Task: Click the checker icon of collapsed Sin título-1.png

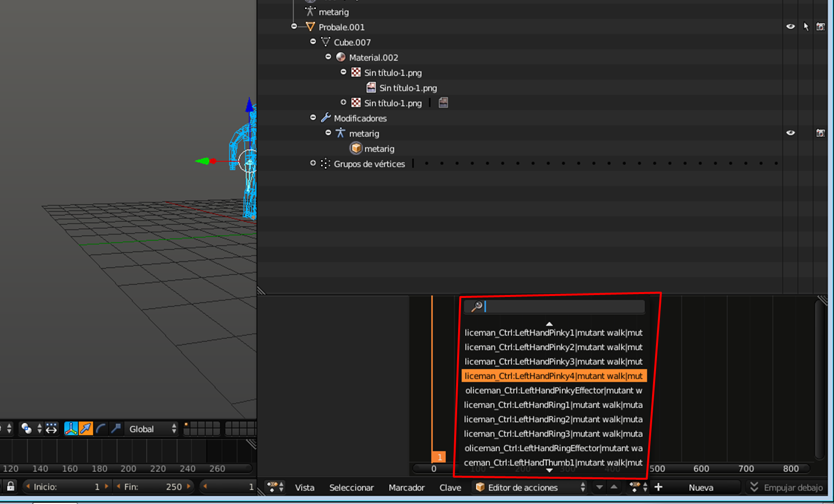Action: [356, 103]
